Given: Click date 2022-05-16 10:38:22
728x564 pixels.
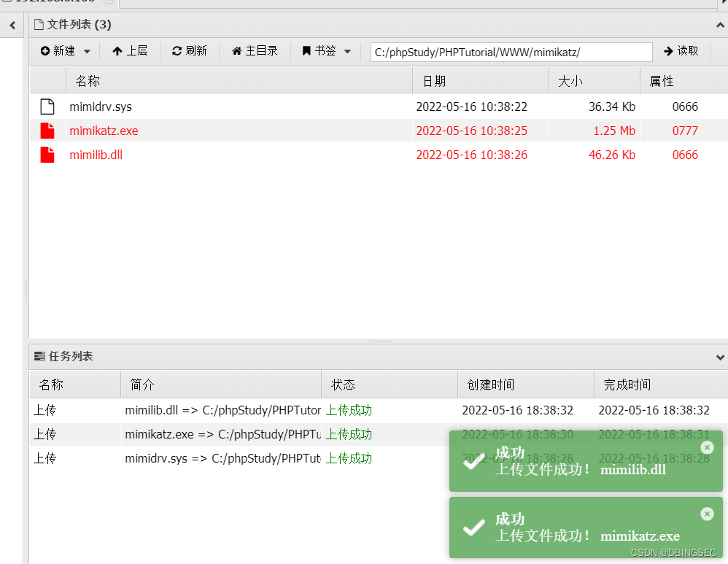Looking at the screenshot, I should tap(472, 107).
